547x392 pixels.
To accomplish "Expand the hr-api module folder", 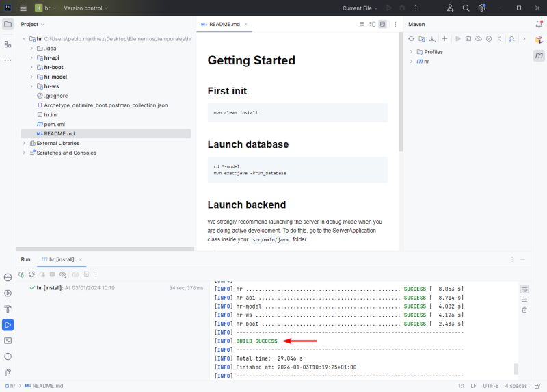I will [x=31, y=58].
